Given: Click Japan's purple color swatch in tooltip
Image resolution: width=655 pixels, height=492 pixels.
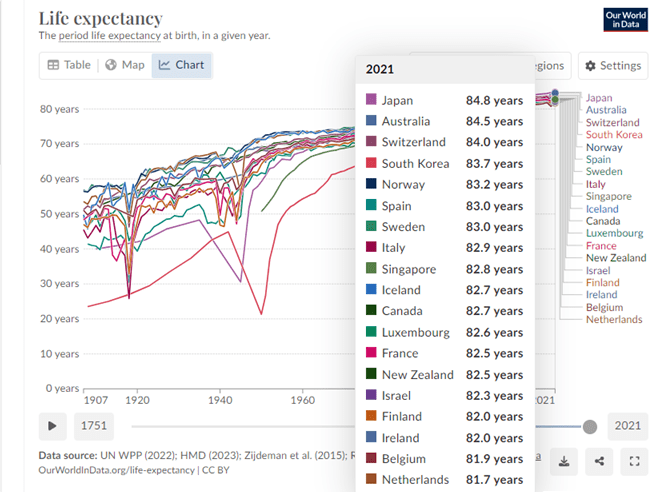Looking at the screenshot, I should click(371, 100).
